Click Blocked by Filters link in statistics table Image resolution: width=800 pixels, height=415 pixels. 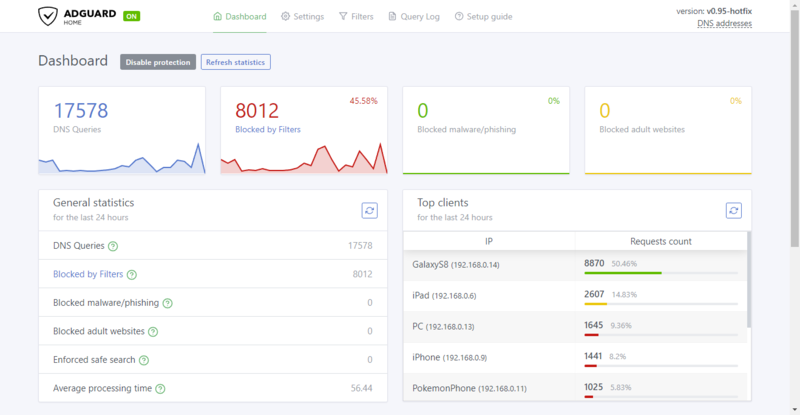[x=88, y=275]
